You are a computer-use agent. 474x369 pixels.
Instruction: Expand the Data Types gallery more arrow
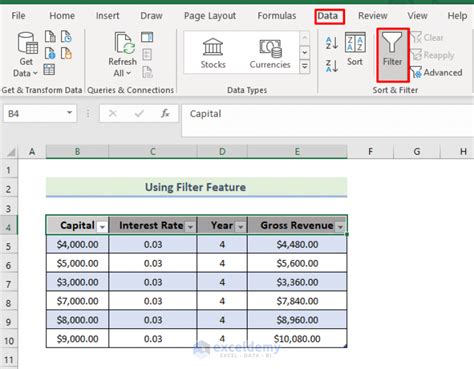[x=305, y=67]
